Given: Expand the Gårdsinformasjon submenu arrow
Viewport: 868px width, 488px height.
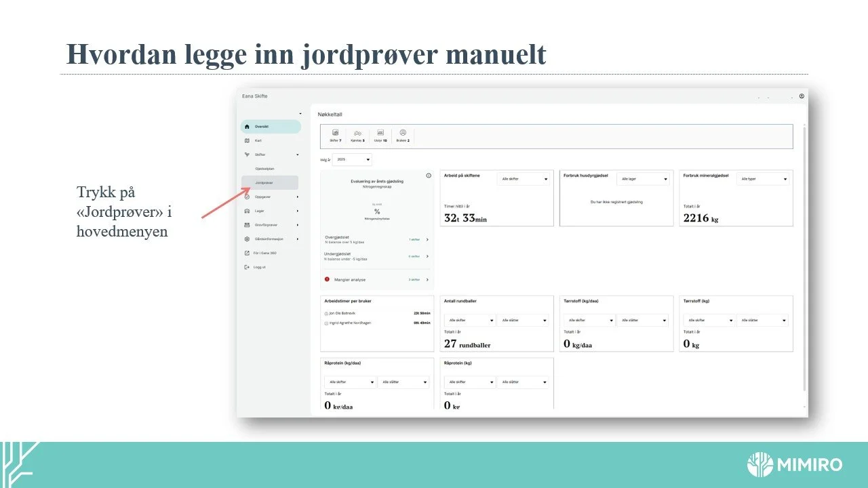Looking at the screenshot, I should click(297, 239).
